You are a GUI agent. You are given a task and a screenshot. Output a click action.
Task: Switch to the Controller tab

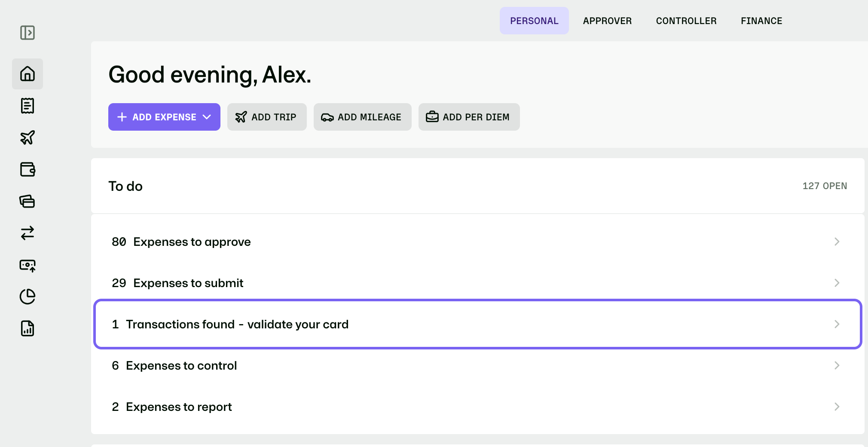point(686,21)
